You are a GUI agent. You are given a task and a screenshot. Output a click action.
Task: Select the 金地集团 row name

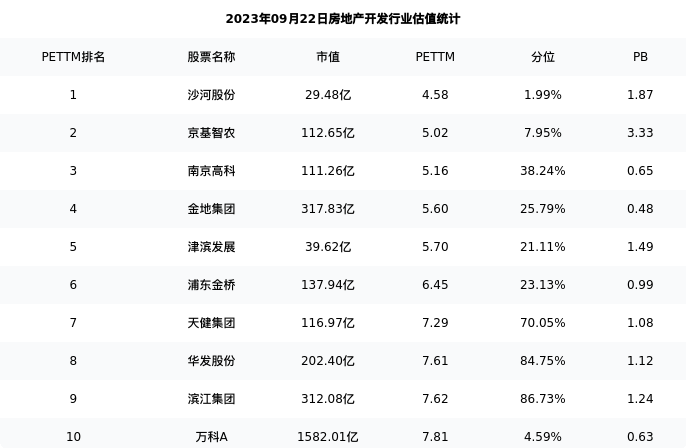pos(211,209)
